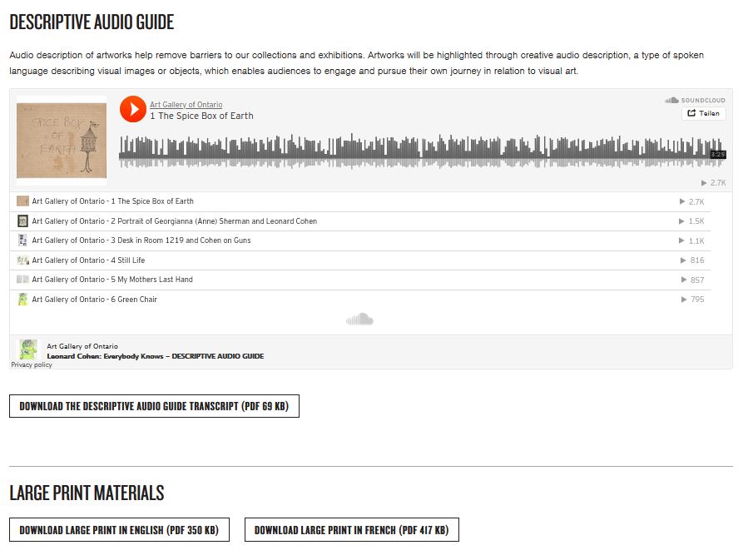Viewport: 743px width, 560px height.
Task: Select track 4 Still Life
Action: (x=360, y=260)
